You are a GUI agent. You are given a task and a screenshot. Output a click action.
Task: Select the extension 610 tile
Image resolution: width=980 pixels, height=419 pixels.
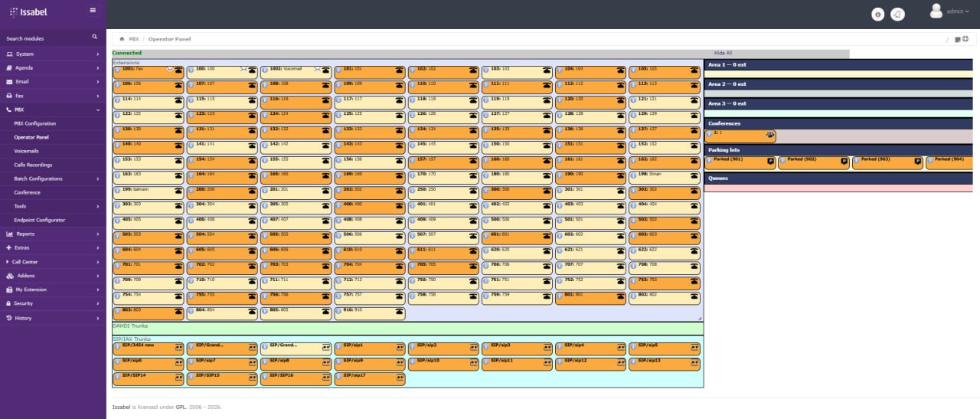pos(370,254)
